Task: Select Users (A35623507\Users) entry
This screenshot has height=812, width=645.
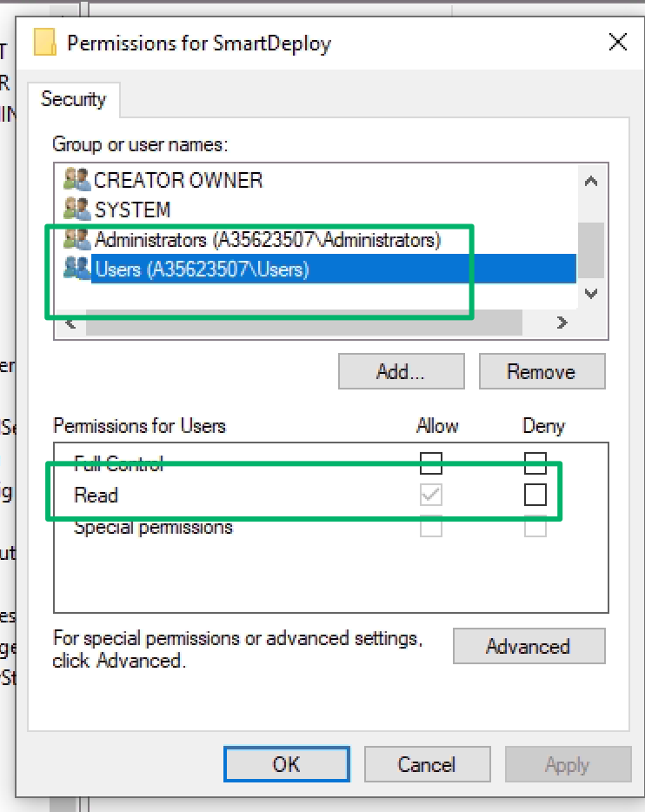Action: [x=334, y=269]
